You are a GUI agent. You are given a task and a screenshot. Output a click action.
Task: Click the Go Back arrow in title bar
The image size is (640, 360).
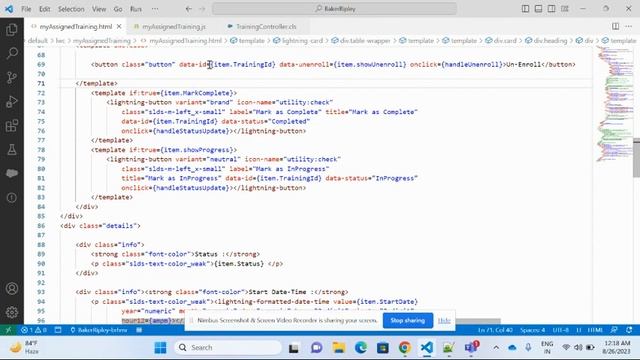point(189,9)
